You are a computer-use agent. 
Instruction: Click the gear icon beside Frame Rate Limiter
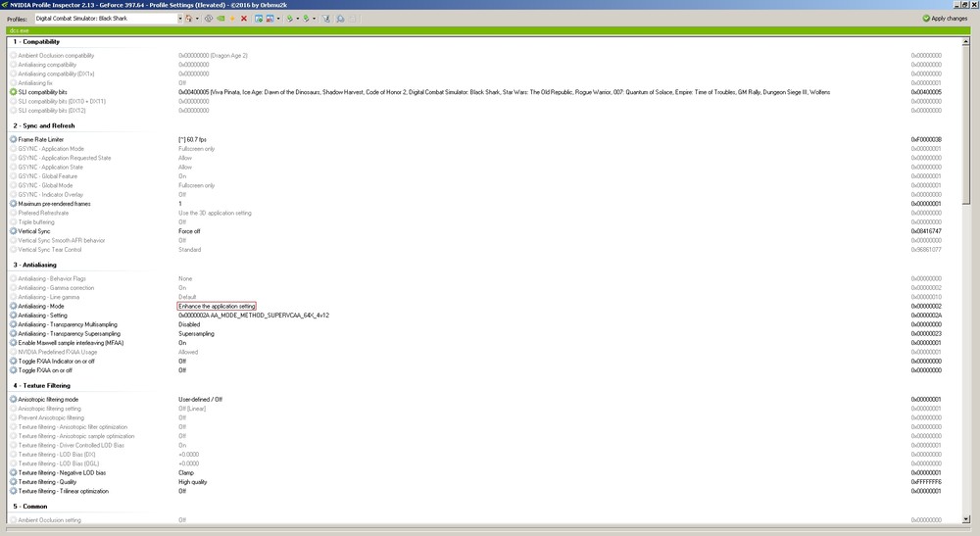(13, 139)
